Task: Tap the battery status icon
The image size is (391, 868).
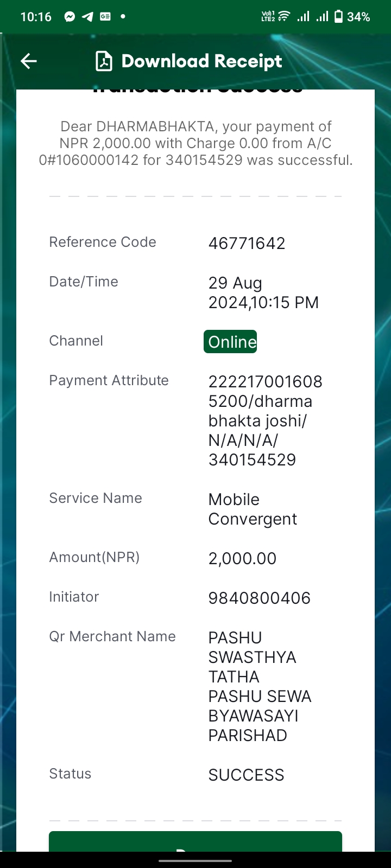Action: 338,17
